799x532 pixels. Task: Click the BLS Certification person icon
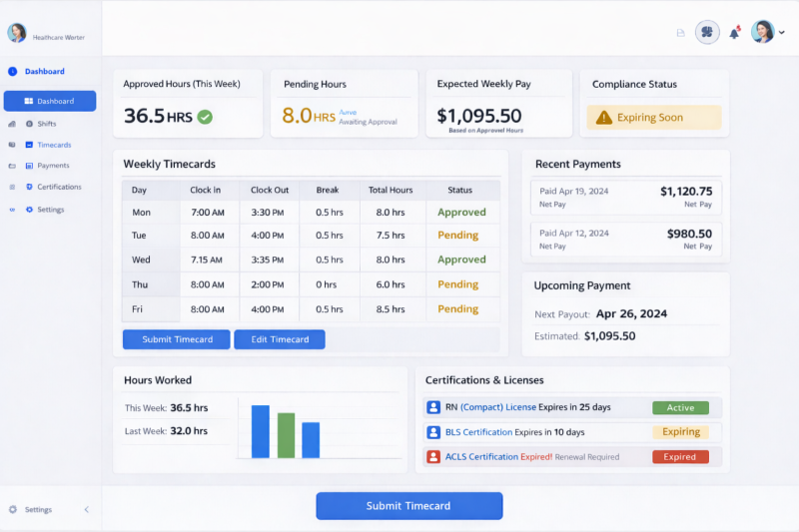(x=433, y=432)
